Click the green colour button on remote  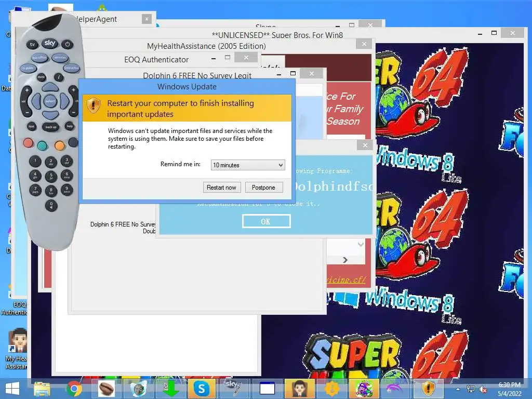point(43,145)
